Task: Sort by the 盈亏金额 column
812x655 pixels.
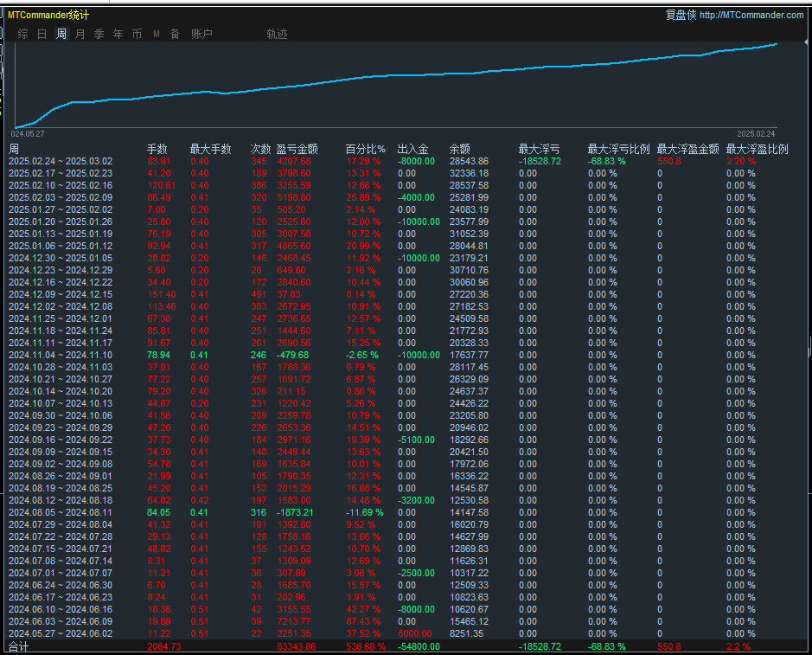Action: (x=298, y=148)
